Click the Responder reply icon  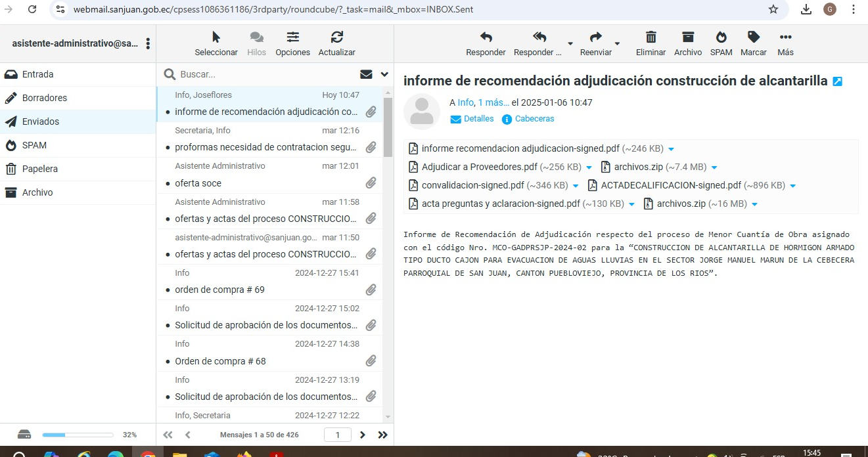pos(486,37)
